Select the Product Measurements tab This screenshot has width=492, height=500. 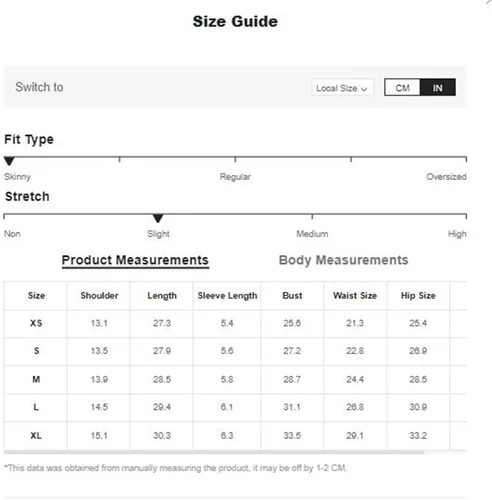click(x=135, y=260)
